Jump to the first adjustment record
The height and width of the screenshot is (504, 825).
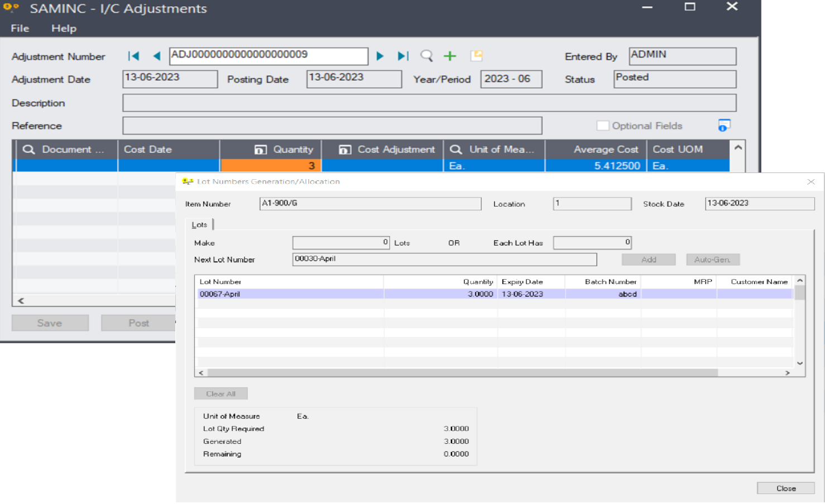click(133, 56)
